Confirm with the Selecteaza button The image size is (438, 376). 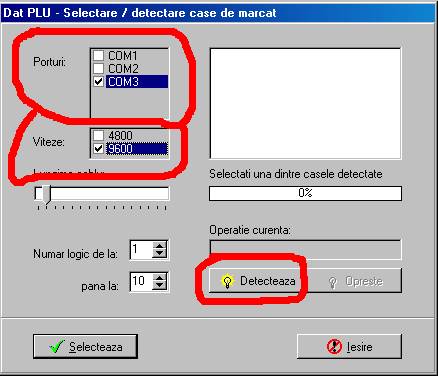click(85, 347)
